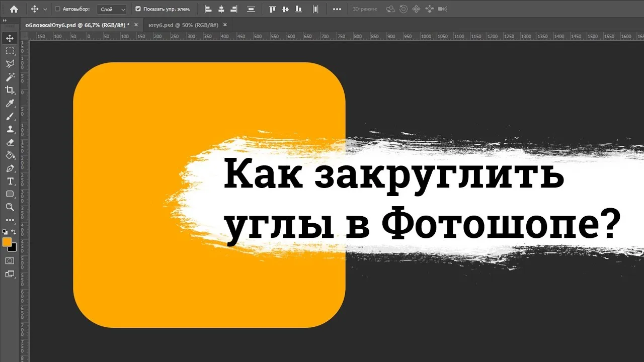The image size is (644, 362).
Task: Close the ютуб.psd tab
Action: pyautogui.click(x=224, y=25)
